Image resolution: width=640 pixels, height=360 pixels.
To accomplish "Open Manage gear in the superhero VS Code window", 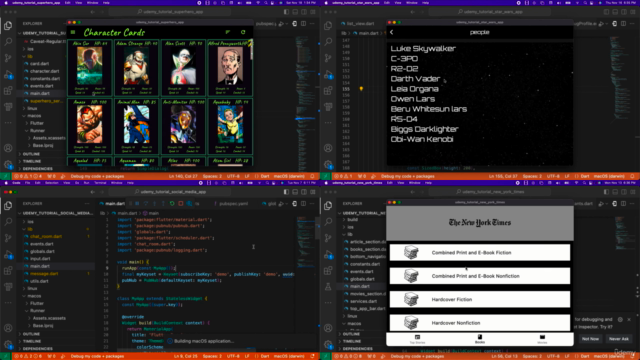I will coord(8,164).
